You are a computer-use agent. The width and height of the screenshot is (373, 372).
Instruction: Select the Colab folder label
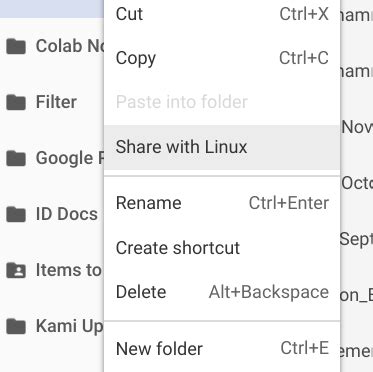pos(70,46)
